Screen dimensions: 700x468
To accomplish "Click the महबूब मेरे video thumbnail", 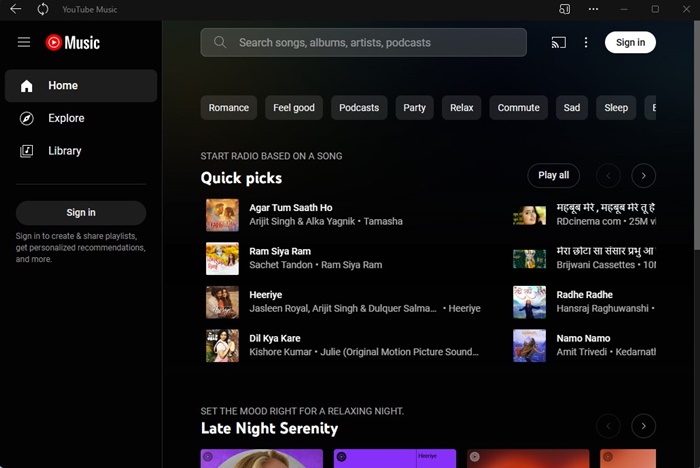I will pos(529,215).
